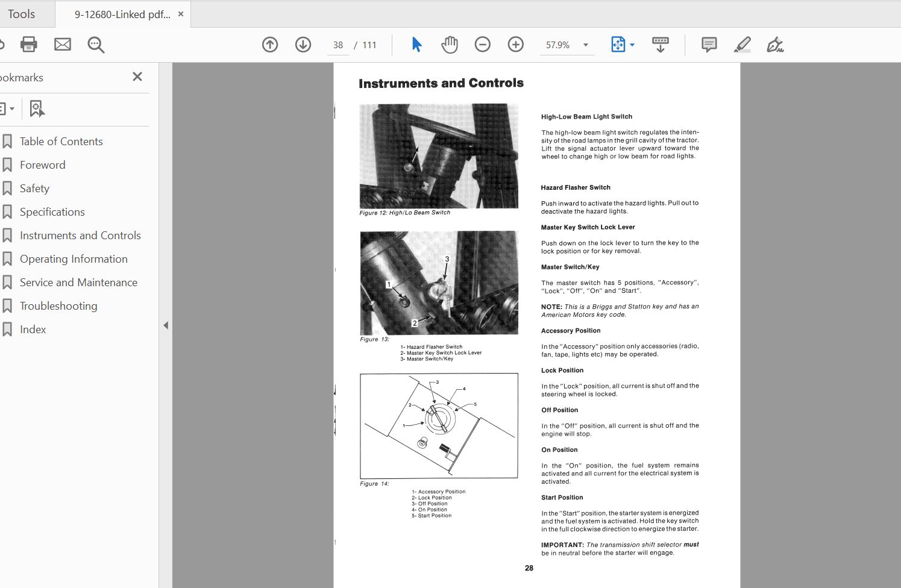901x588 pixels.
Task: Open the Troubleshooting bookmark
Action: [58, 305]
